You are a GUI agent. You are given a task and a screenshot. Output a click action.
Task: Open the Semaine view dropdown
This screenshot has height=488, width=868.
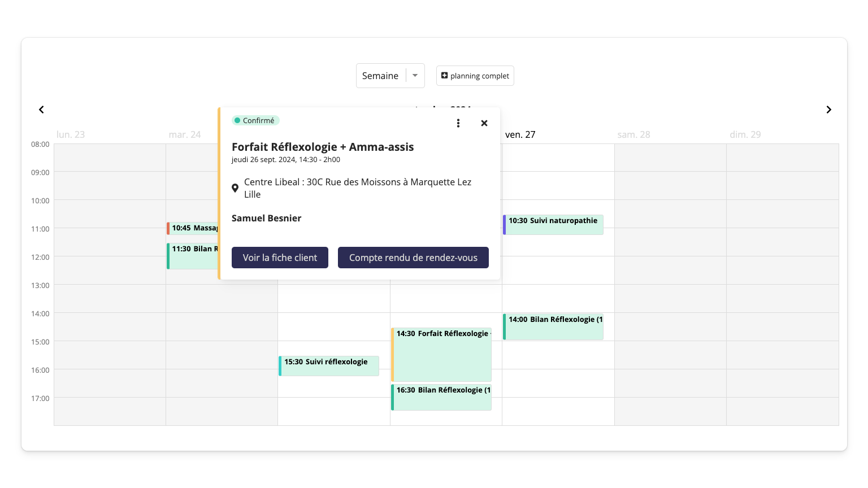[380, 76]
